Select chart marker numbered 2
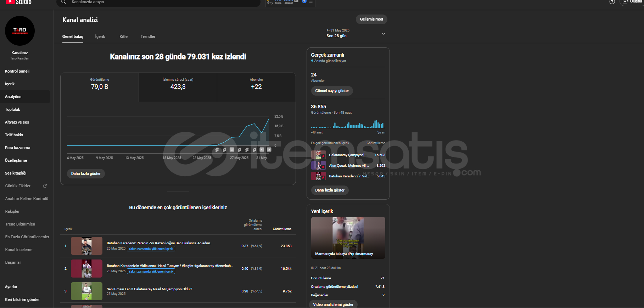This screenshot has width=644, height=308. (231, 150)
